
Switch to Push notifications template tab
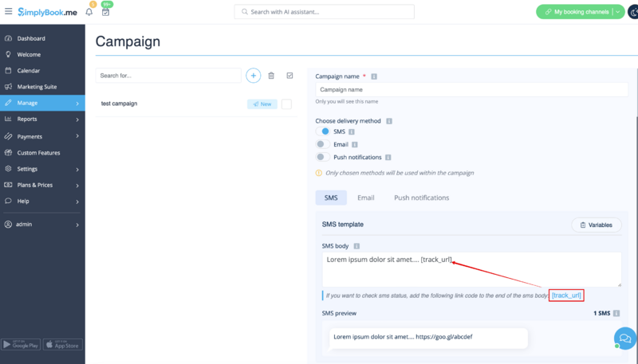pos(422,198)
